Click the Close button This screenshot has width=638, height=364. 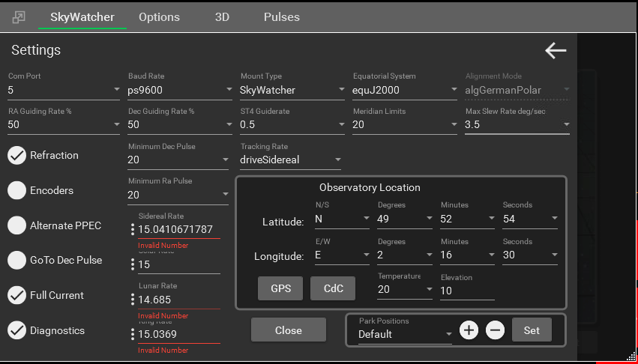click(x=289, y=330)
